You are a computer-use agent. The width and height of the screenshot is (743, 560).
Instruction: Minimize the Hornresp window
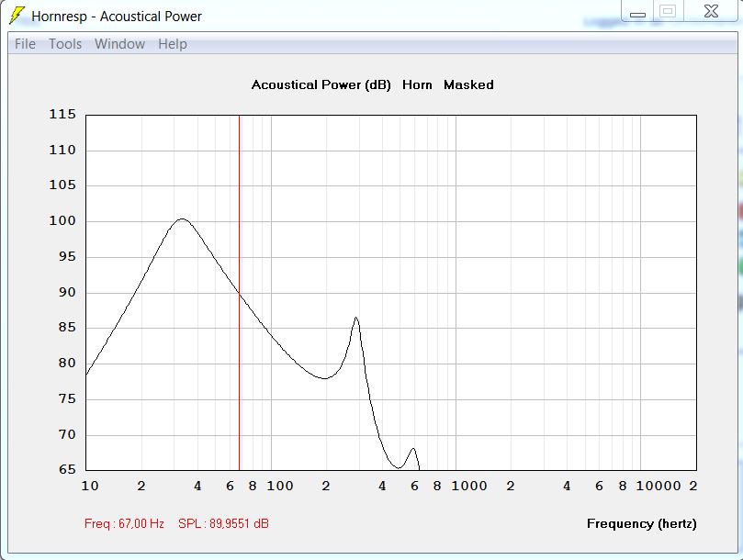tap(637, 11)
